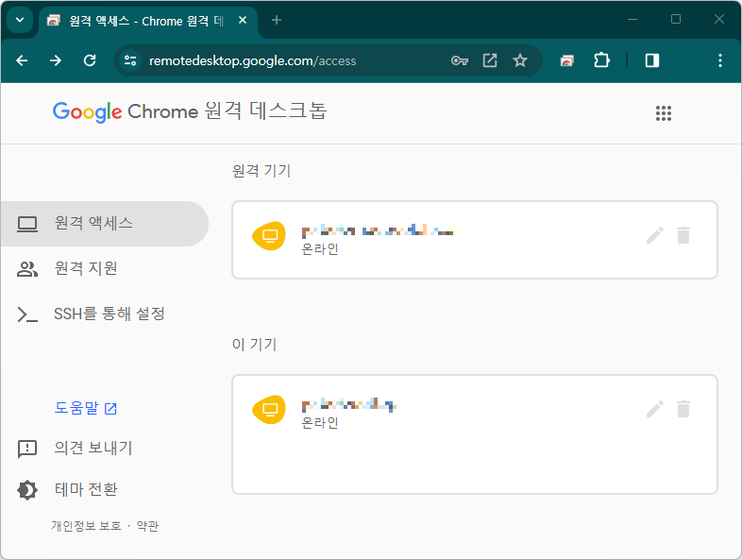Click the remote device yellow monitor icon

point(269,235)
